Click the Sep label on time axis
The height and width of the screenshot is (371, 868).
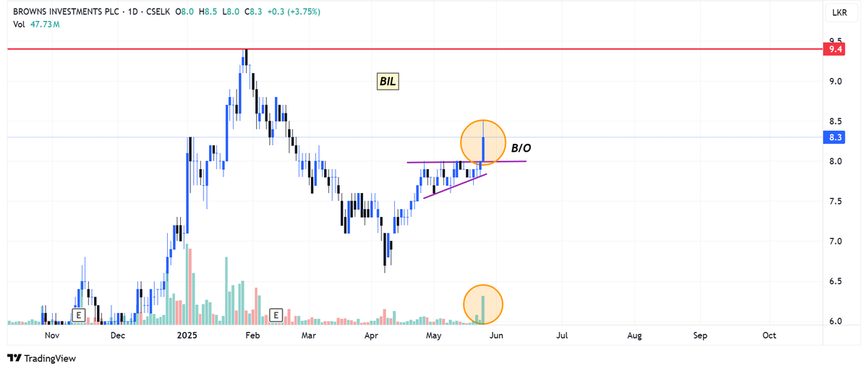[699, 336]
